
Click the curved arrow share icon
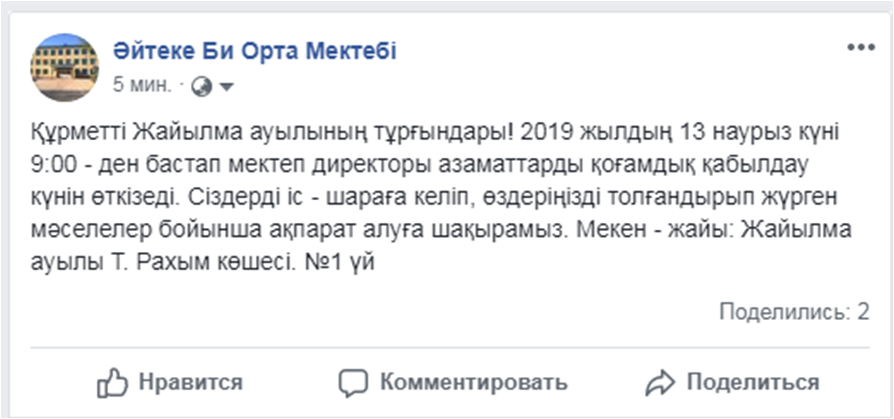pos(660,383)
